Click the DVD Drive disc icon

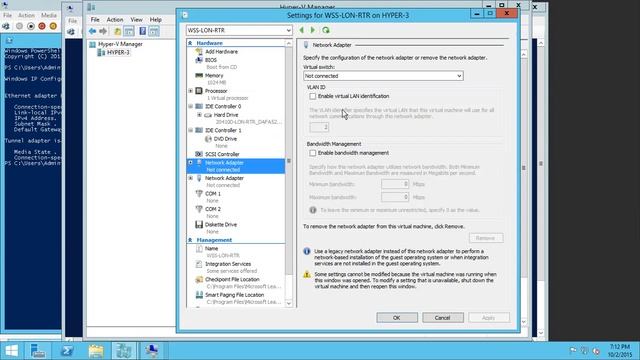tap(208, 139)
